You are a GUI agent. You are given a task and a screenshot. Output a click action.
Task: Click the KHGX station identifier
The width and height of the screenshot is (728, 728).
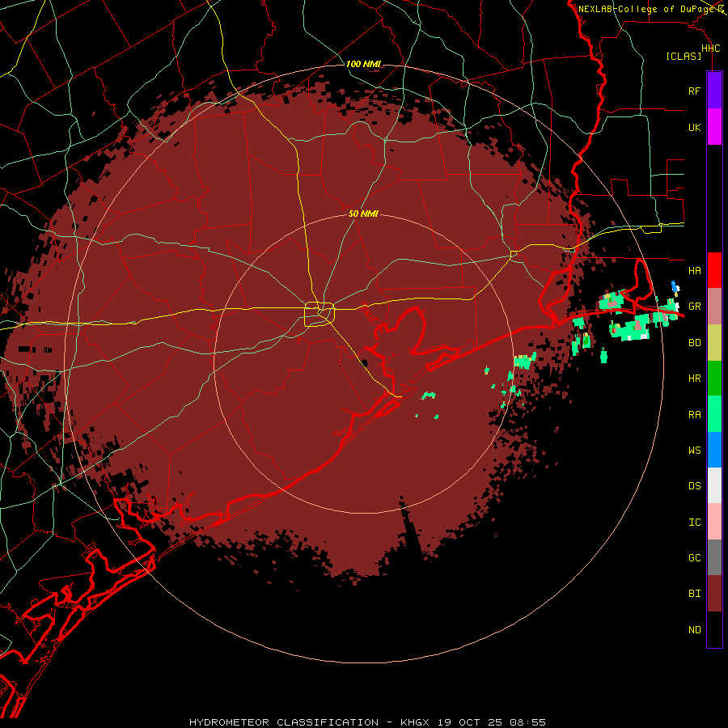(x=415, y=722)
